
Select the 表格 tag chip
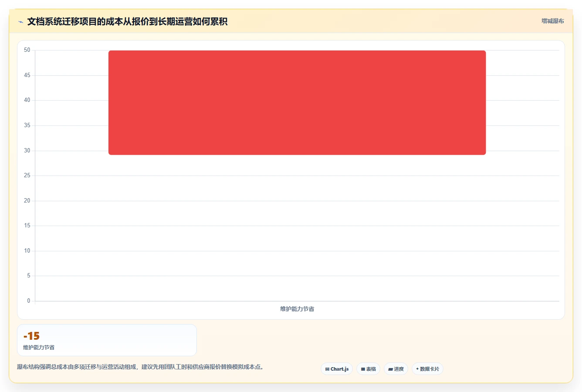coord(368,369)
